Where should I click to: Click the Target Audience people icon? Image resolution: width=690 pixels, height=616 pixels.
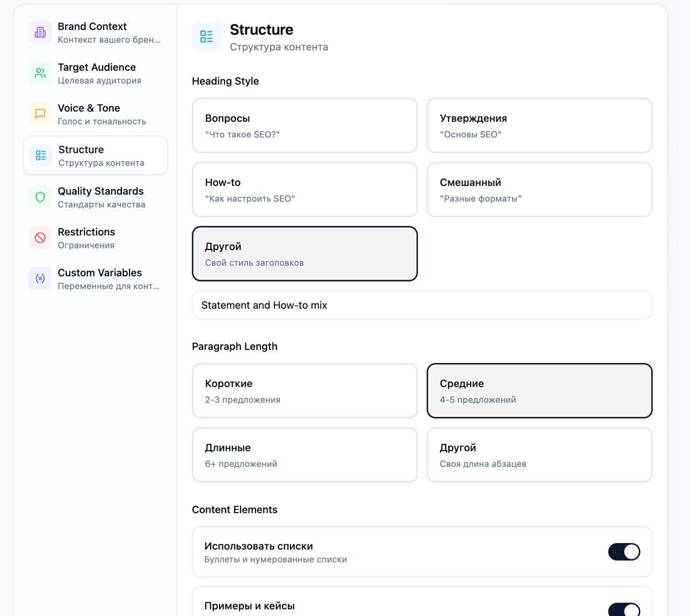coord(40,73)
